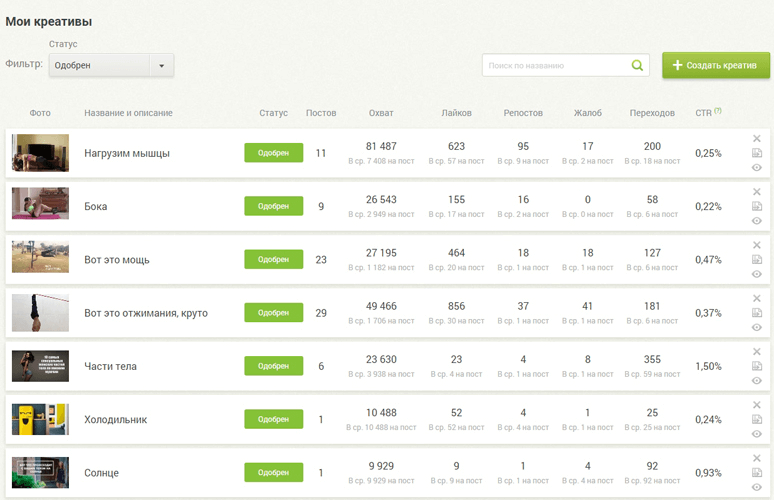
Task: Click the document icon in the Холодильник row
Action: pyautogui.click(x=757, y=419)
